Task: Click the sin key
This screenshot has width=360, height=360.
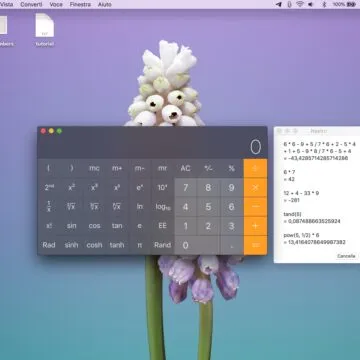Action: [72, 226]
